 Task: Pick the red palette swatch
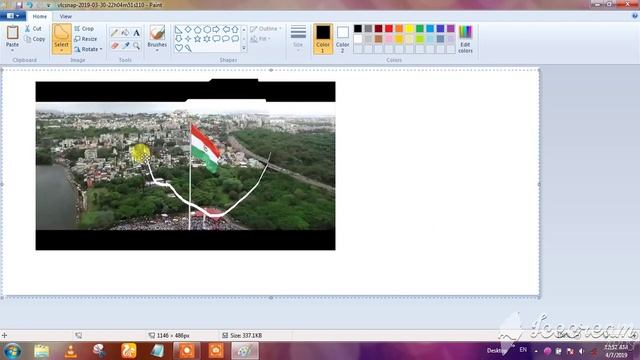pos(389,29)
